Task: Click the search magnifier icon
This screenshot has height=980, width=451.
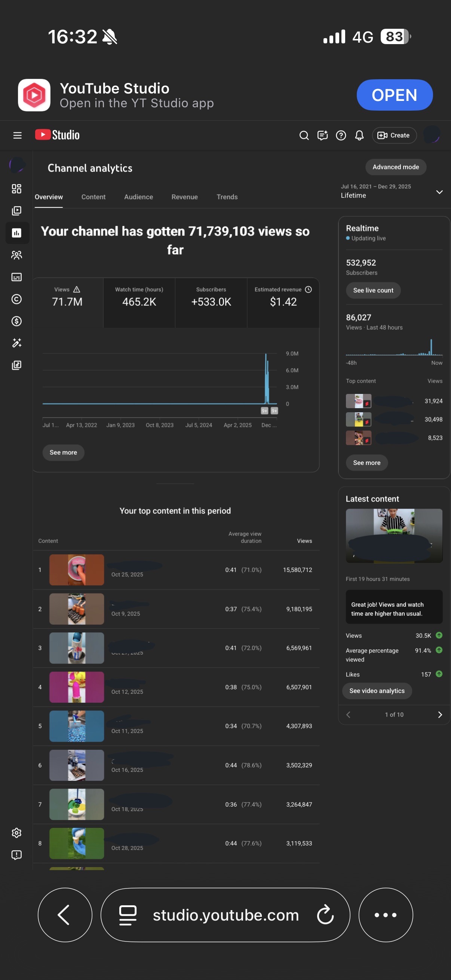Action: (304, 135)
